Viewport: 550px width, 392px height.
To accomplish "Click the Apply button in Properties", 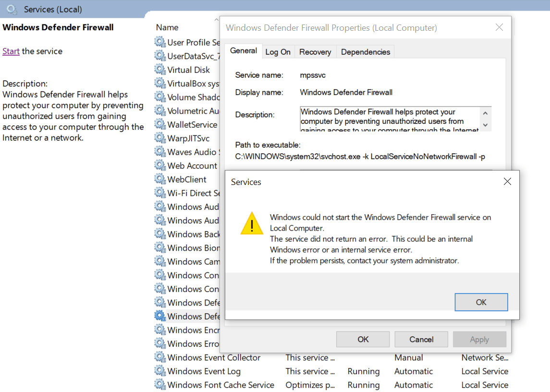I will [479, 339].
